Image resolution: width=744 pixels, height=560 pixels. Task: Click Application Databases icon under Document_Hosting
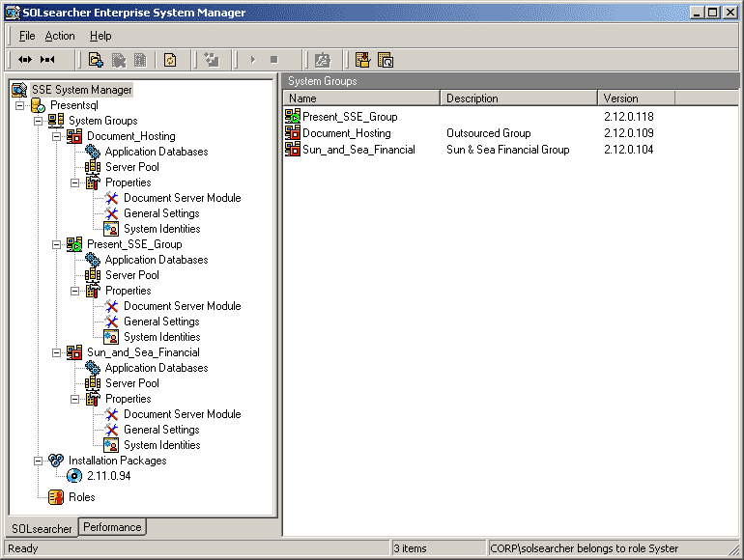(x=93, y=152)
